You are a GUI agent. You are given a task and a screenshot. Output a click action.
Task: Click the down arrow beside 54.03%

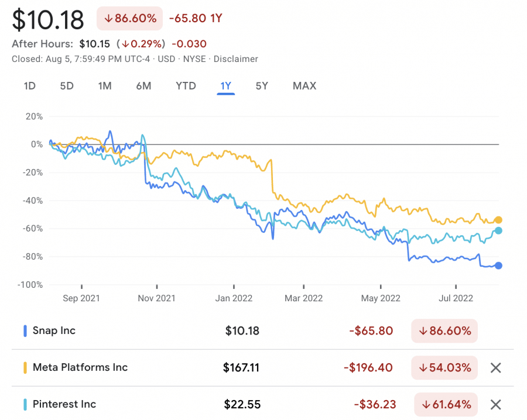click(423, 368)
